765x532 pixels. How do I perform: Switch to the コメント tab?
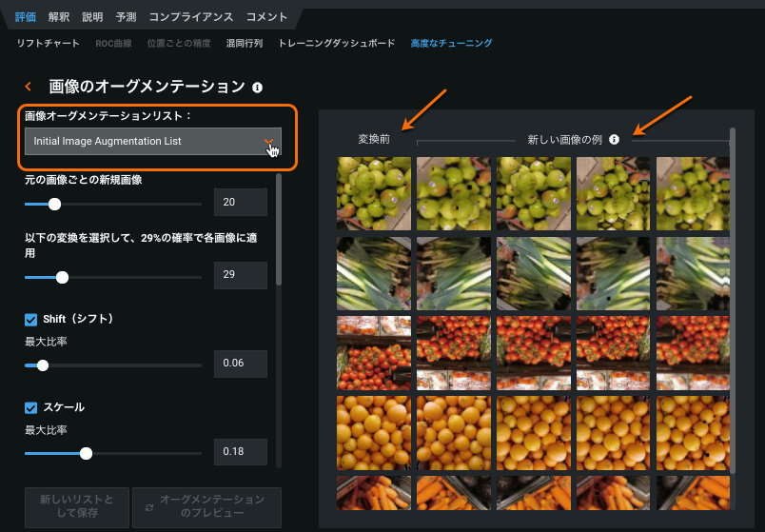[266, 17]
